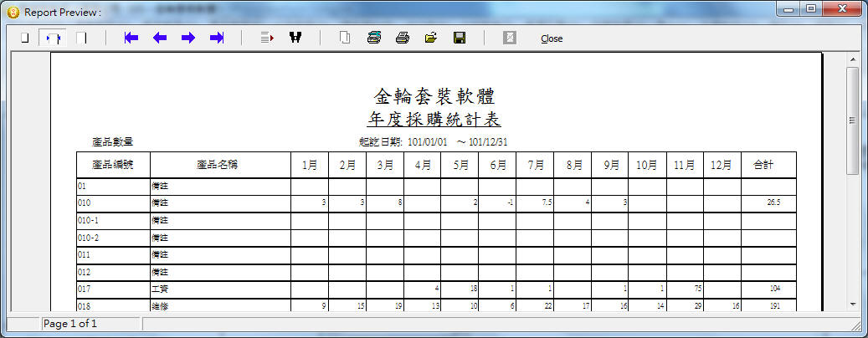Click the Report Preview title bar app icon

pos(14,12)
